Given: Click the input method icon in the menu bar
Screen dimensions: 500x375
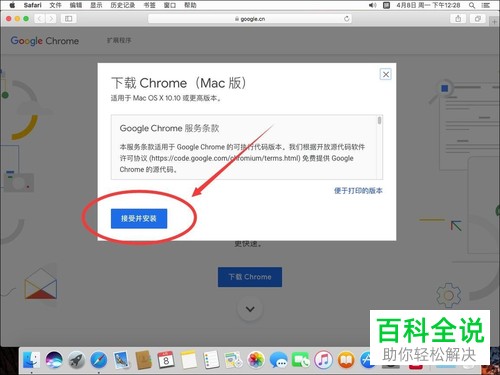Looking at the screenshot, I should point(386,5).
